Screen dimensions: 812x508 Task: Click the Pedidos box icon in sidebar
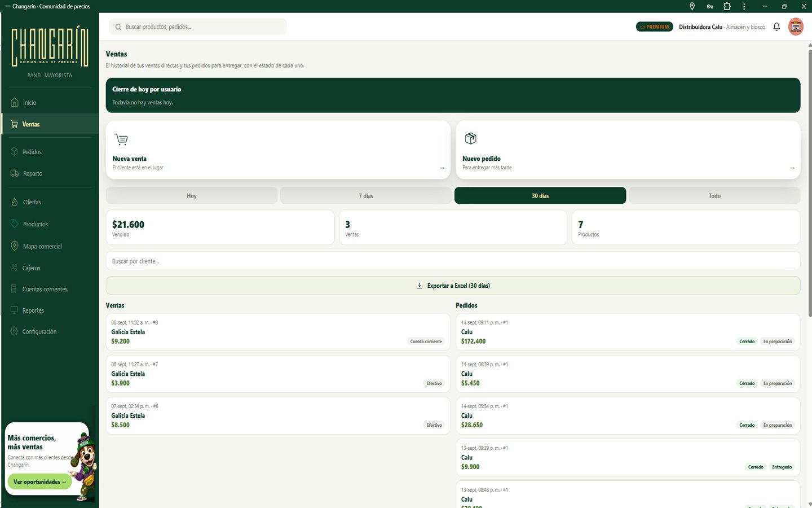point(14,152)
